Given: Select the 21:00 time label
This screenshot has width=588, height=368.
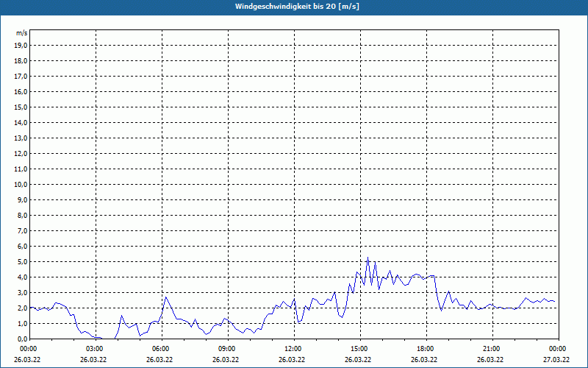Looking at the screenshot, I should (491, 349).
